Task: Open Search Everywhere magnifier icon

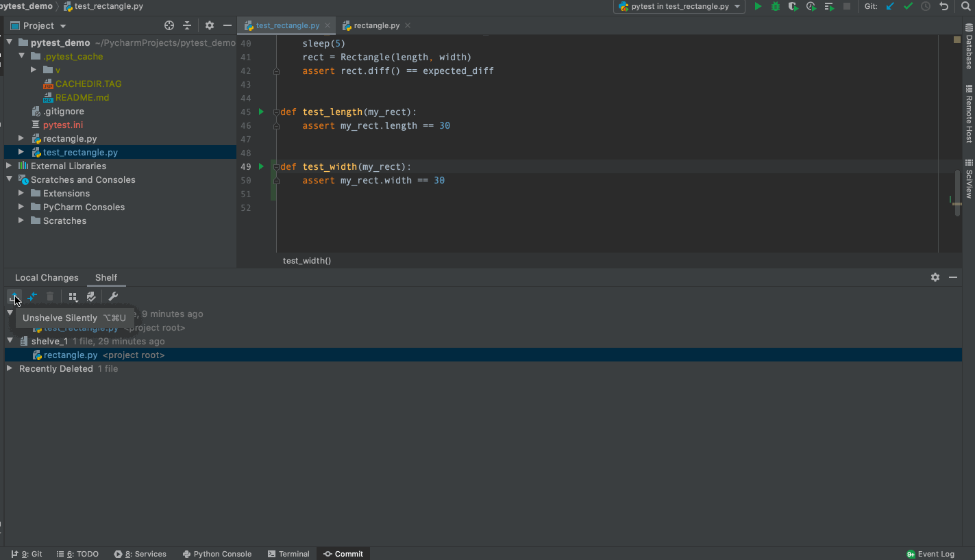Action: [x=967, y=6]
